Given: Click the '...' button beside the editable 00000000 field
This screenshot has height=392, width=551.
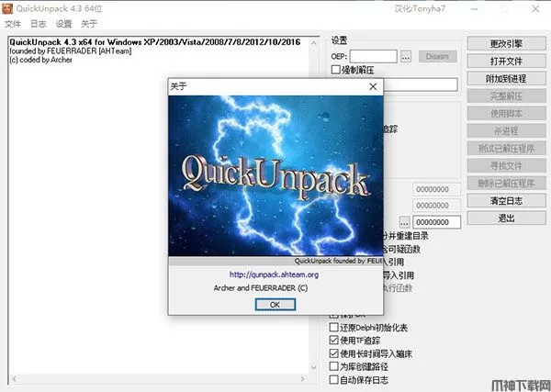Looking at the screenshot, I should click(x=404, y=222).
